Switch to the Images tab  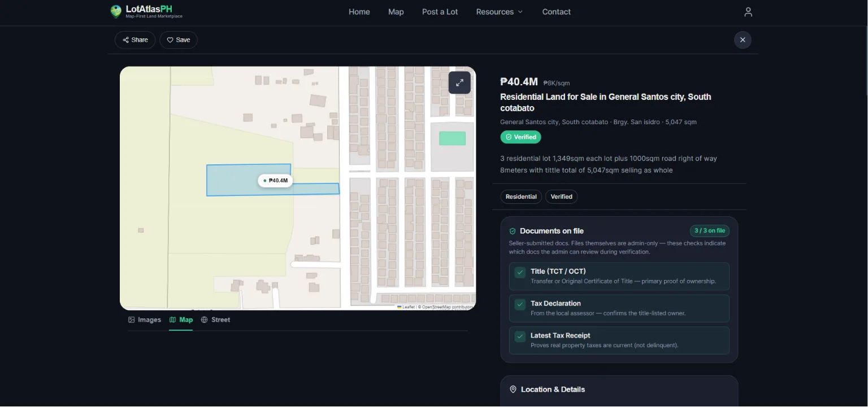[x=145, y=320]
